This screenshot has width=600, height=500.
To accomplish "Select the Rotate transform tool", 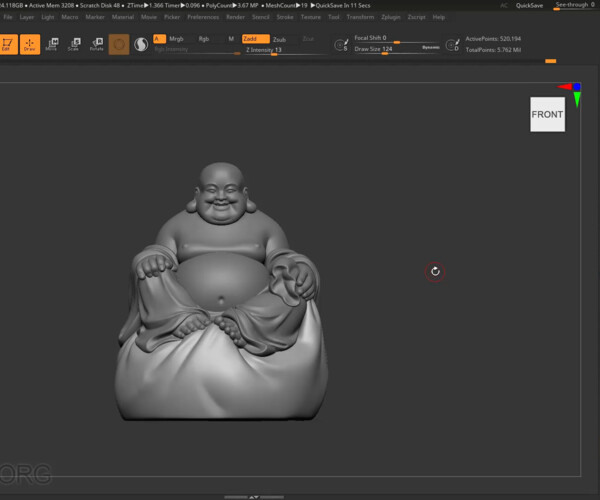I will 97,44.
